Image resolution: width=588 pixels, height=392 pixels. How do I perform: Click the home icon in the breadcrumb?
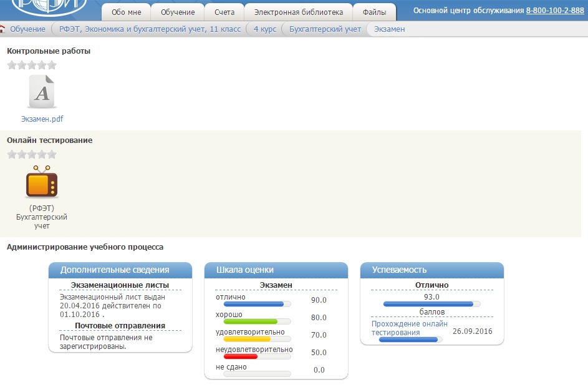click(2, 29)
